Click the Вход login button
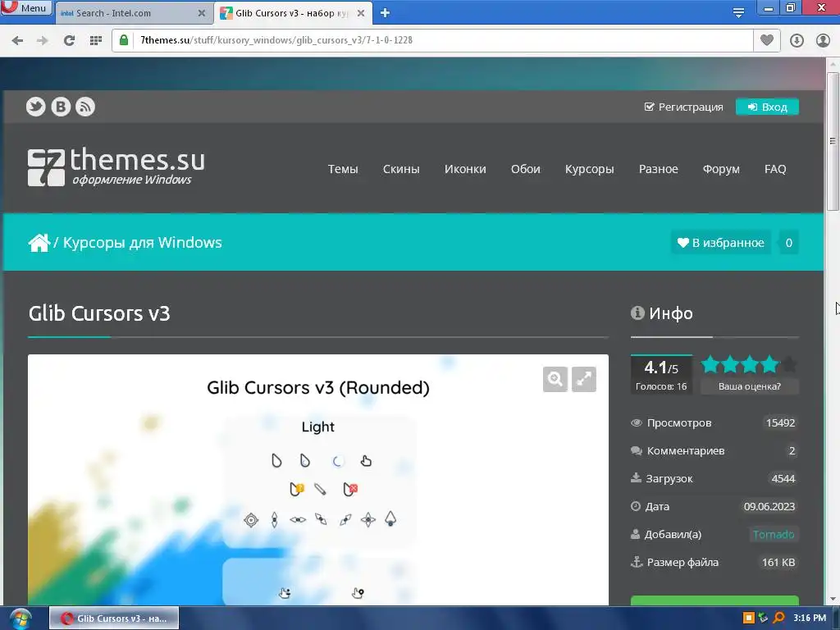The width and height of the screenshot is (840, 630). (x=767, y=107)
